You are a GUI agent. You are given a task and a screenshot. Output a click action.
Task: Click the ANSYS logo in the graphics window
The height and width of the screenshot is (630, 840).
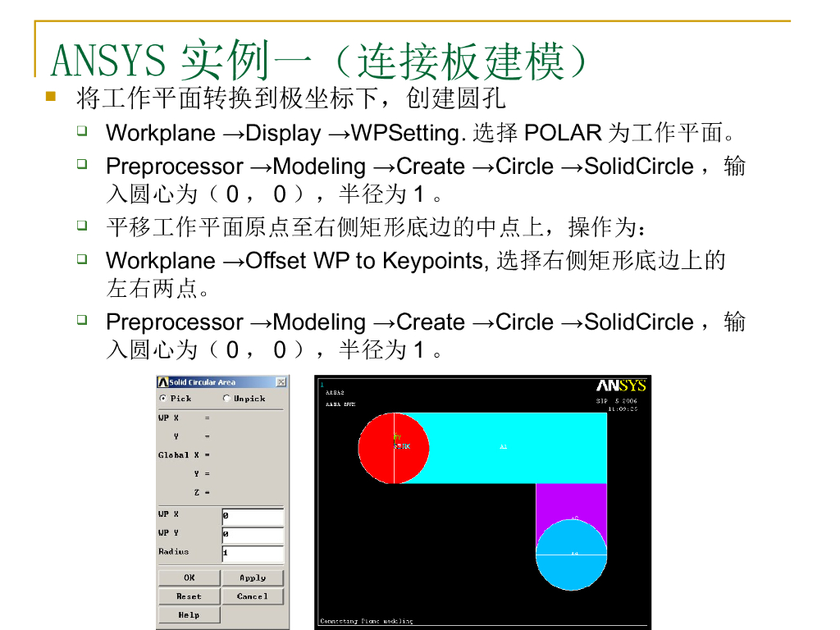(x=621, y=386)
